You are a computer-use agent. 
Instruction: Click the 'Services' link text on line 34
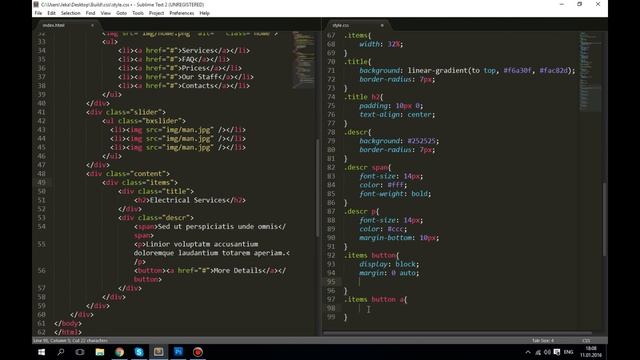198,50
